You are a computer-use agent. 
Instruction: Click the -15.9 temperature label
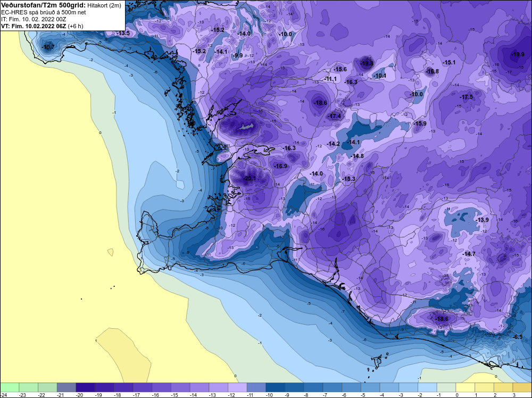tap(420, 123)
